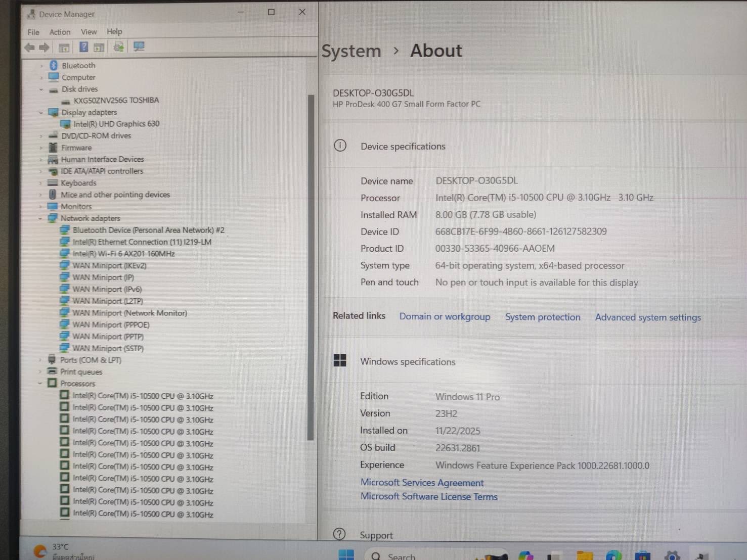Select the Intel(R) UHD Graphics 630 adapter
The height and width of the screenshot is (560, 747).
(x=116, y=124)
